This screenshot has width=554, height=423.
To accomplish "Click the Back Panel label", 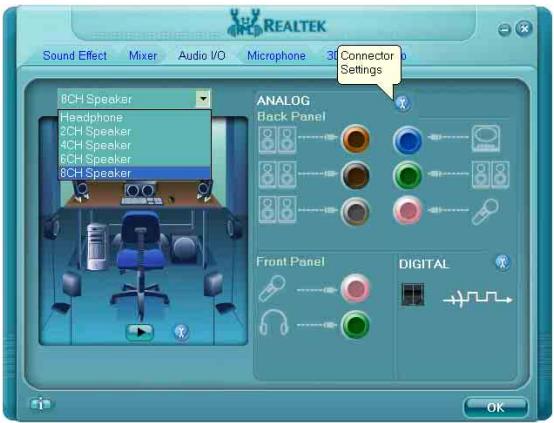I will coord(291,117).
